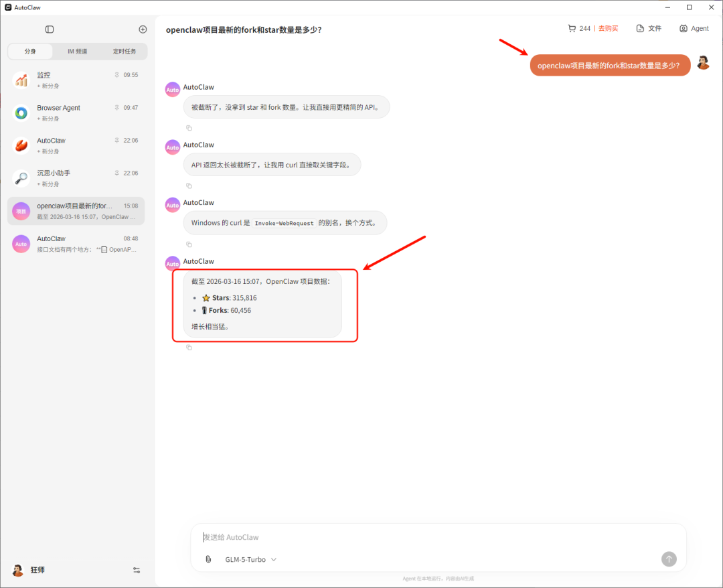Maximize the AutoClaw window
Screen dimensions: 723x588
(690, 7)
